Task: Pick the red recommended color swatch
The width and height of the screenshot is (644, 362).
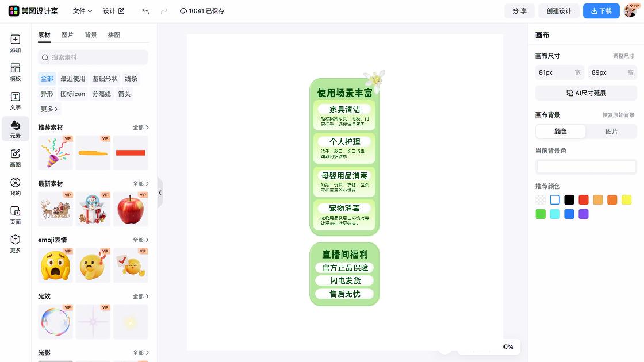Action: pyautogui.click(x=583, y=200)
